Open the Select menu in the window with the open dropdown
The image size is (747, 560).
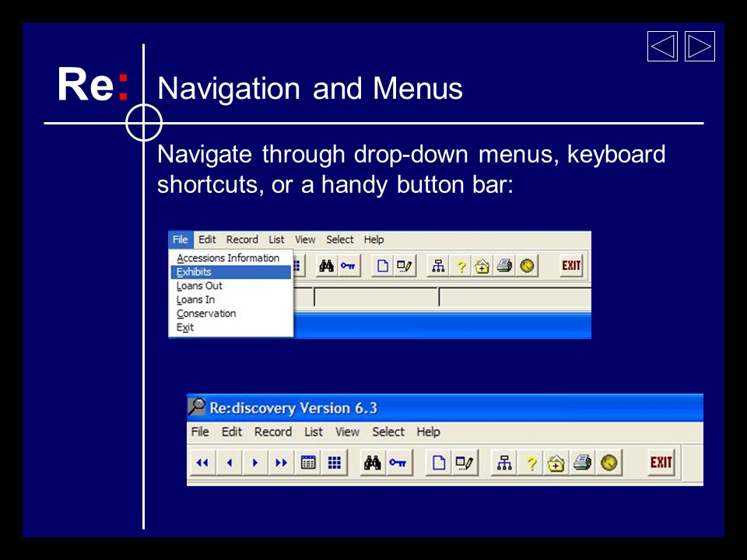click(x=340, y=240)
